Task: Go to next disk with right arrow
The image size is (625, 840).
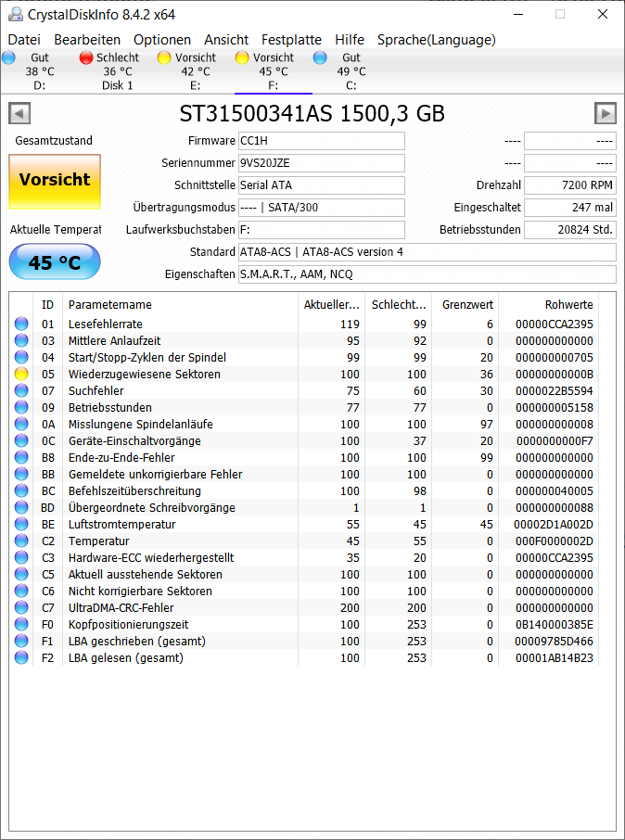Action: coord(606,113)
